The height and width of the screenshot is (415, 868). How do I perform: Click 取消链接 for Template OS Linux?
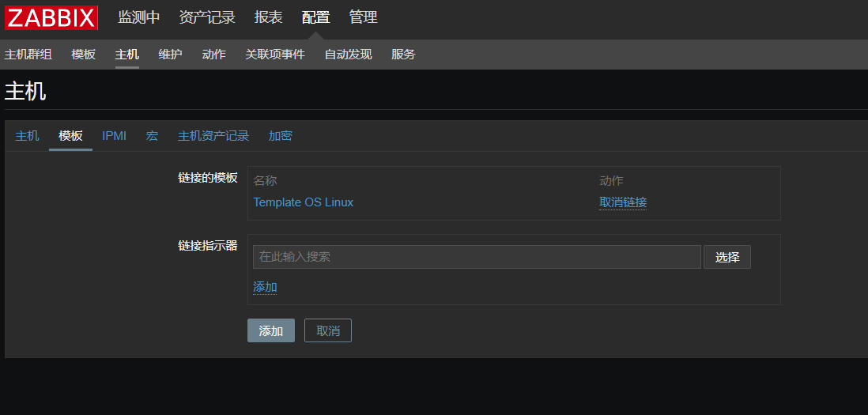coord(623,202)
